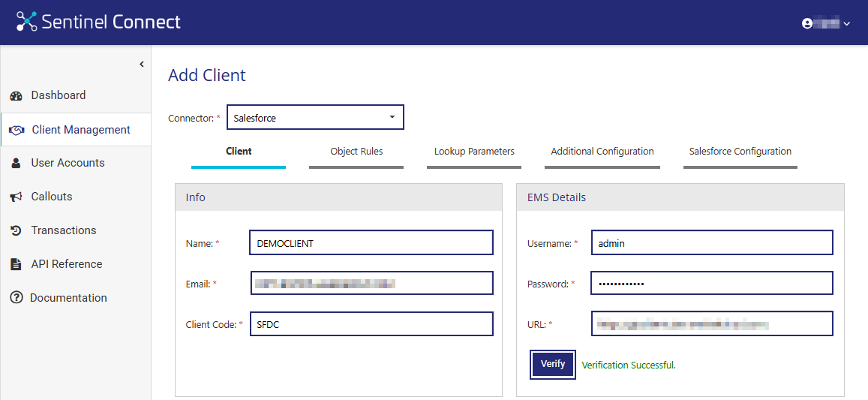
Task: Collapse the left sidebar with chevron
Action: coord(141,65)
